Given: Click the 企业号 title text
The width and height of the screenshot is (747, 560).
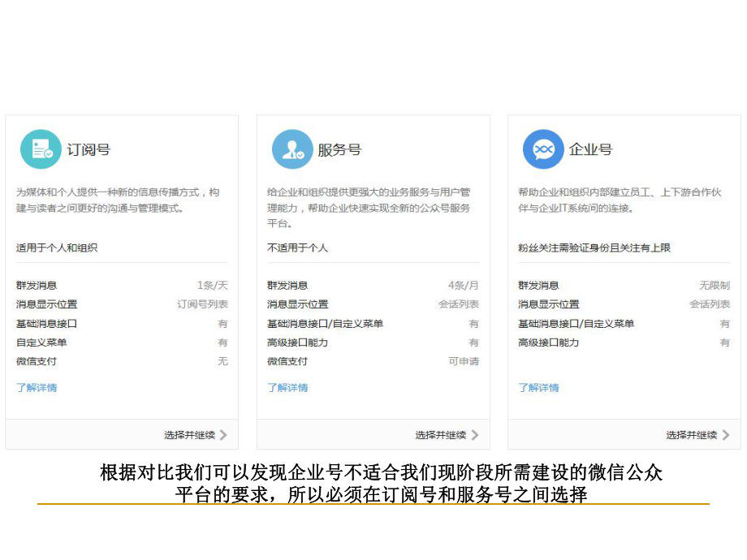Looking at the screenshot, I should [x=591, y=149].
